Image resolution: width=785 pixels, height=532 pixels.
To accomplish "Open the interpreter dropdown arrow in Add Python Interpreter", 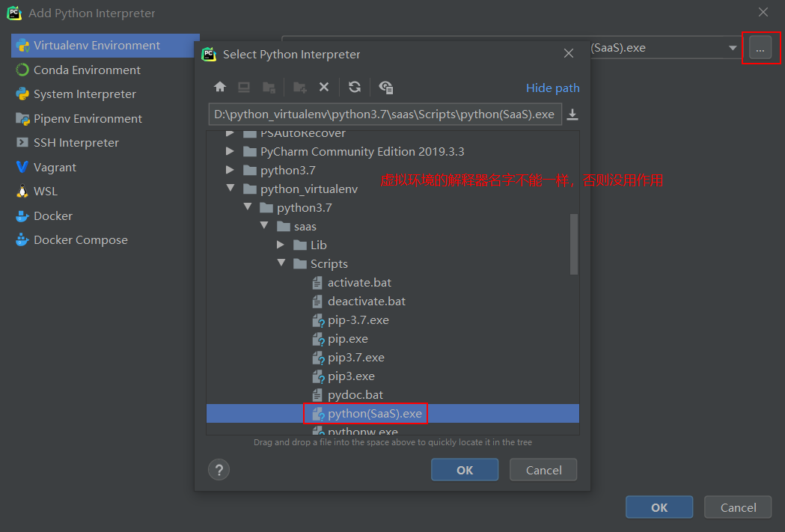I will (733, 48).
